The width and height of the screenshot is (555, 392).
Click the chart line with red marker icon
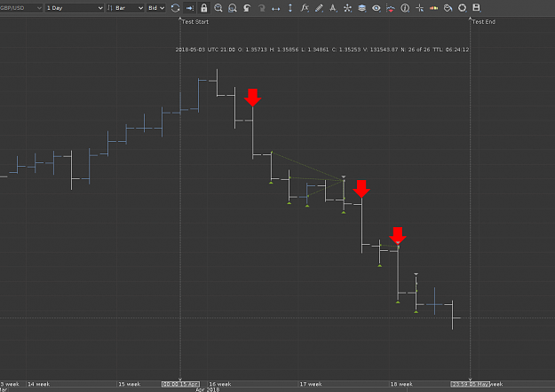(x=391, y=8)
